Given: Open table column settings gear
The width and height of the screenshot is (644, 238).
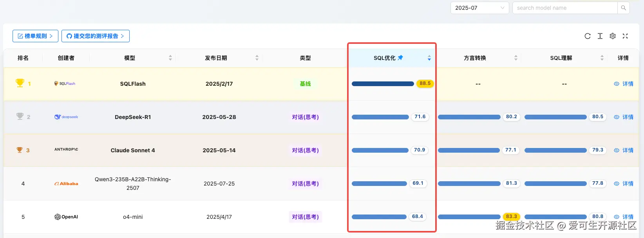Looking at the screenshot, I should tap(613, 36).
